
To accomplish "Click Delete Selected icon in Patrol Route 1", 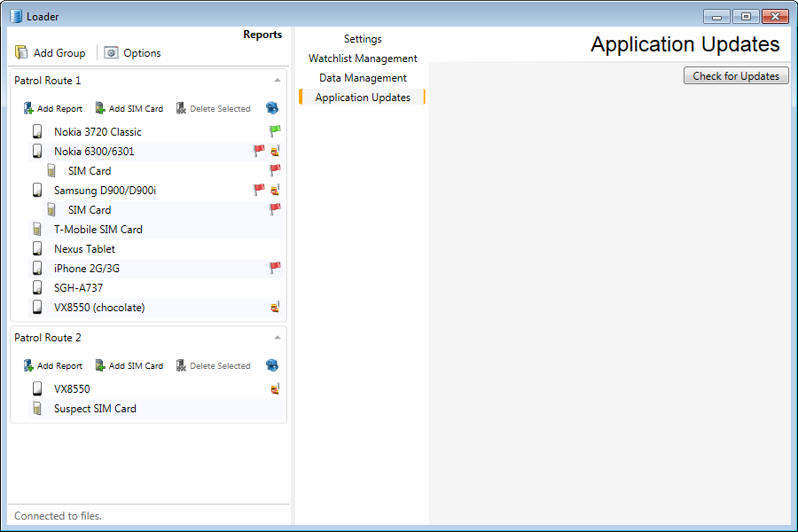I will click(x=181, y=108).
